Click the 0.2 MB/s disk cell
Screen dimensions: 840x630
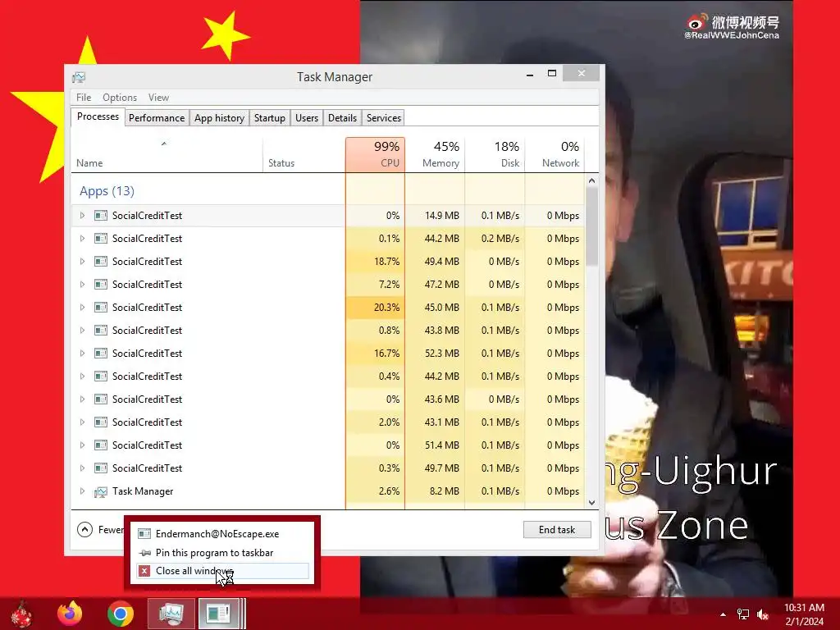[x=495, y=239]
